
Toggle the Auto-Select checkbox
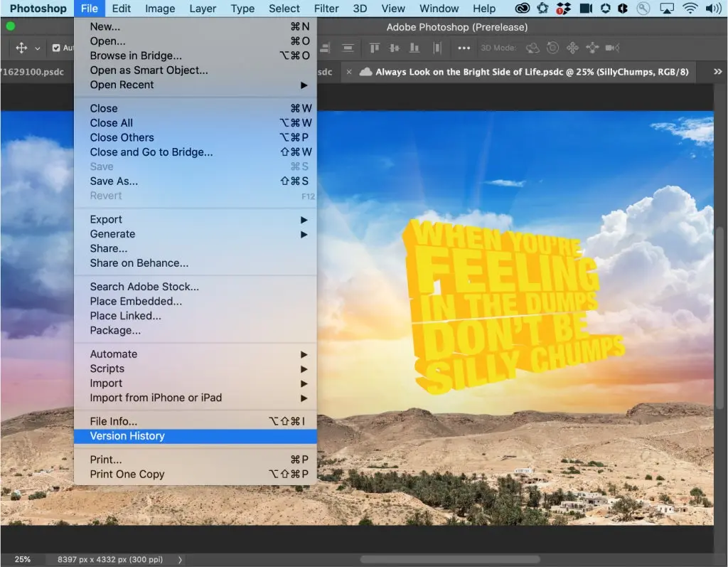(x=55, y=48)
